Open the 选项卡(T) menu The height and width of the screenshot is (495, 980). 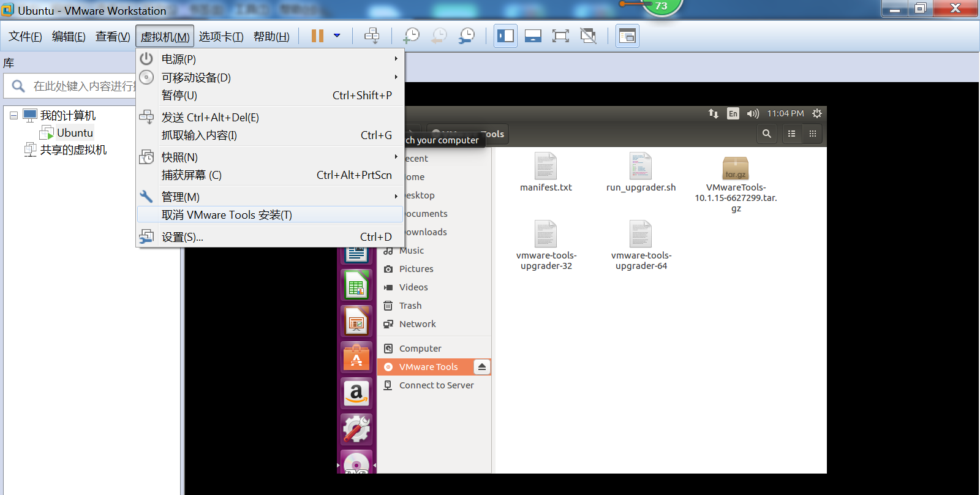pyautogui.click(x=221, y=37)
